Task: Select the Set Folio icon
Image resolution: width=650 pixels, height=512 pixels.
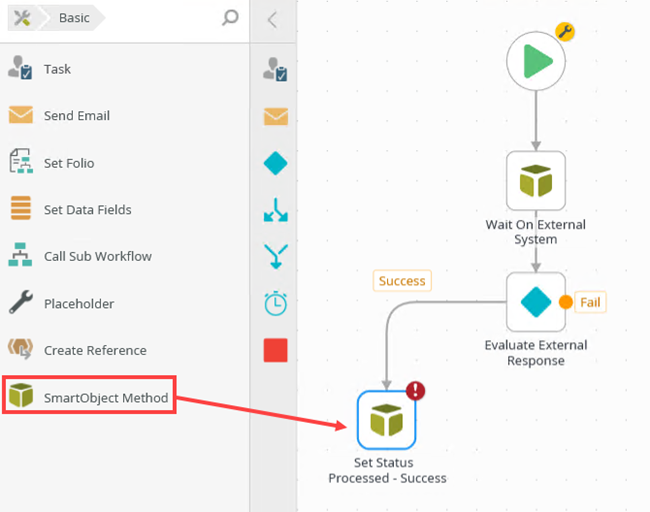Action: pyautogui.click(x=21, y=161)
